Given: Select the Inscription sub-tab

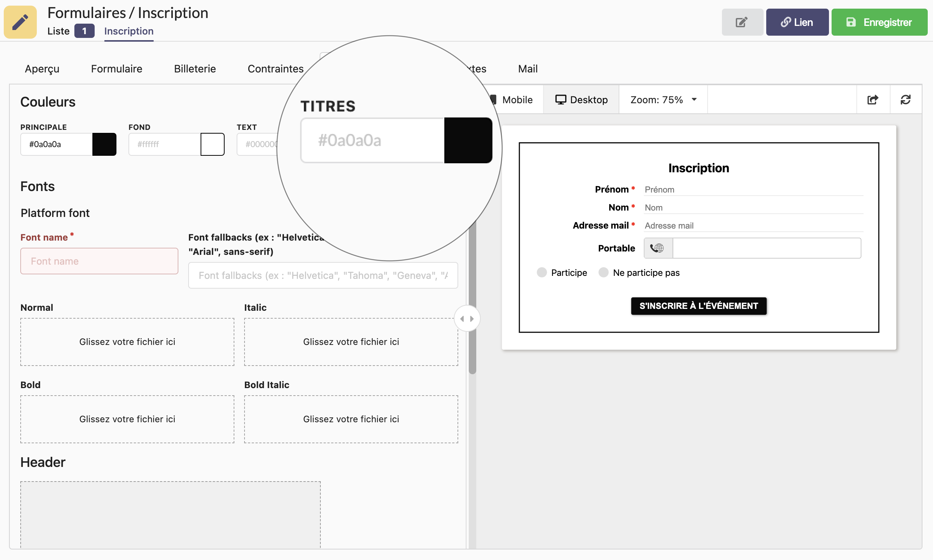Looking at the screenshot, I should 129,31.
